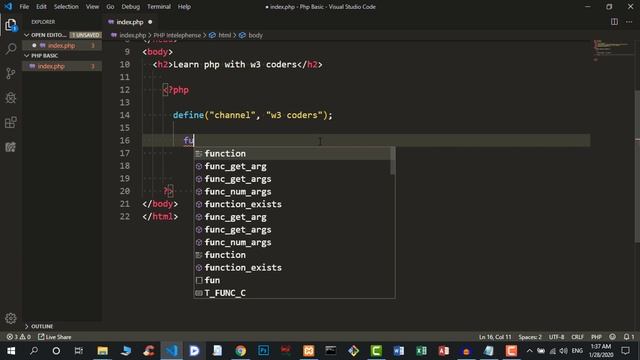Open File Explorer from the taskbar
The width and height of the screenshot is (640, 360).
(102, 351)
